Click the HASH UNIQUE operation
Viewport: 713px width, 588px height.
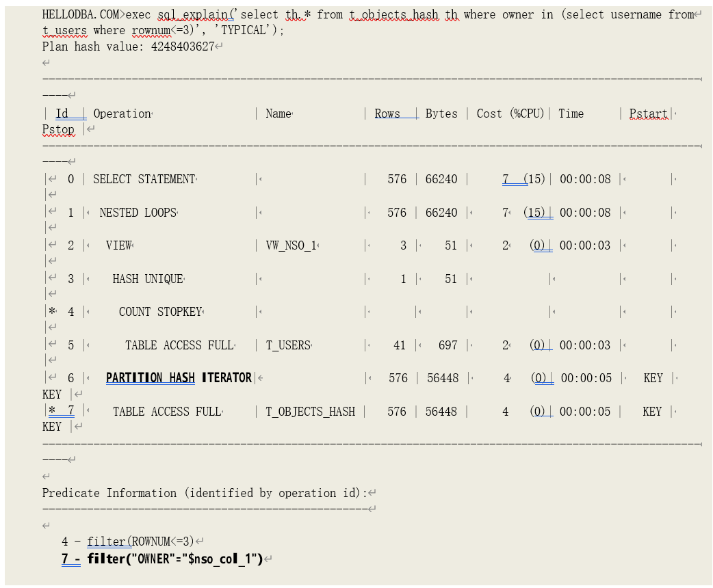[148, 279]
